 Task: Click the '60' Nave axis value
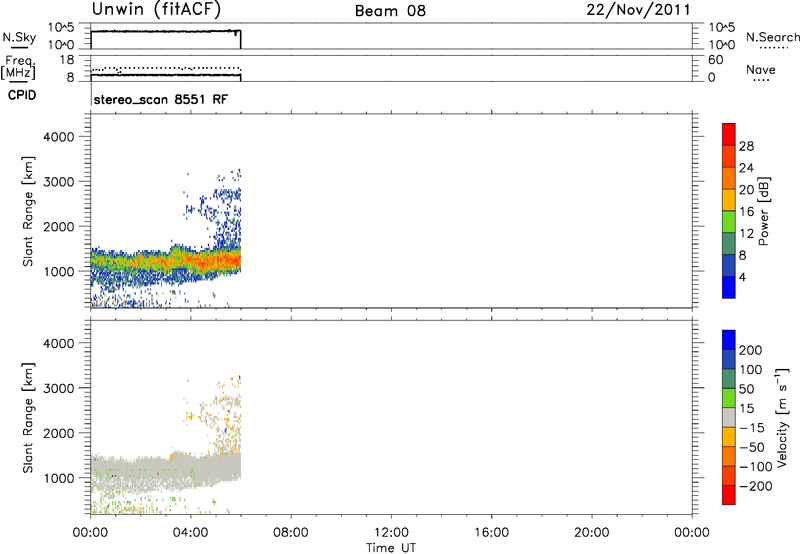click(716, 60)
